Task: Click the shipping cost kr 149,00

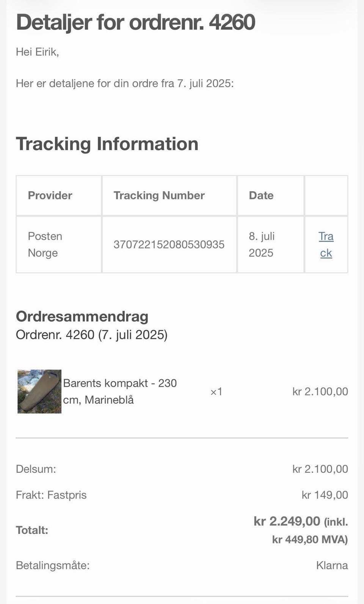Action: point(325,495)
